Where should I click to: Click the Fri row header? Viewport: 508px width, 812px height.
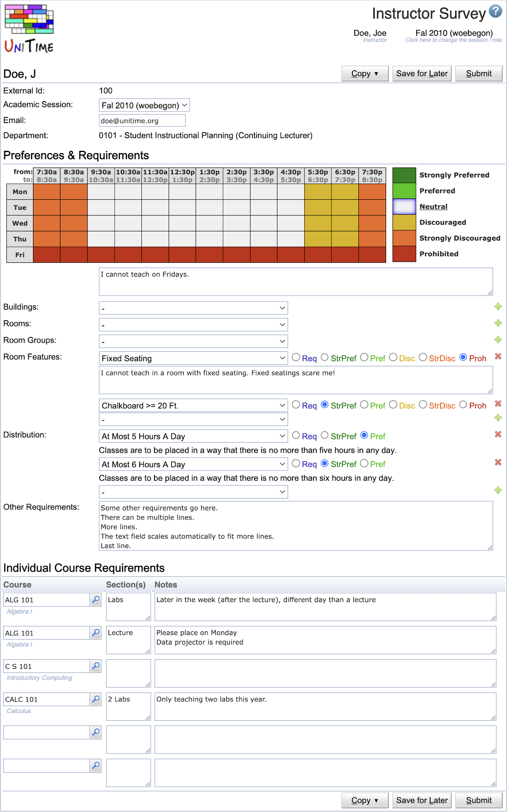click(x=20, y=255)
